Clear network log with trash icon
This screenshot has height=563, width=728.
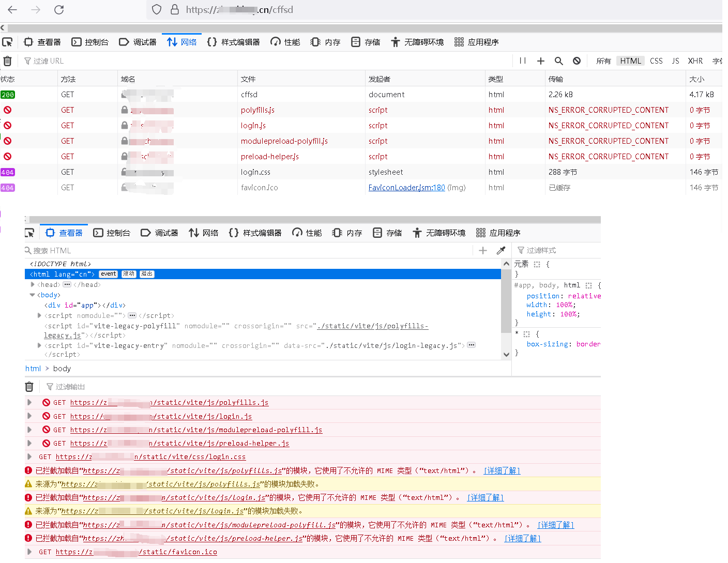pos(8,61)
